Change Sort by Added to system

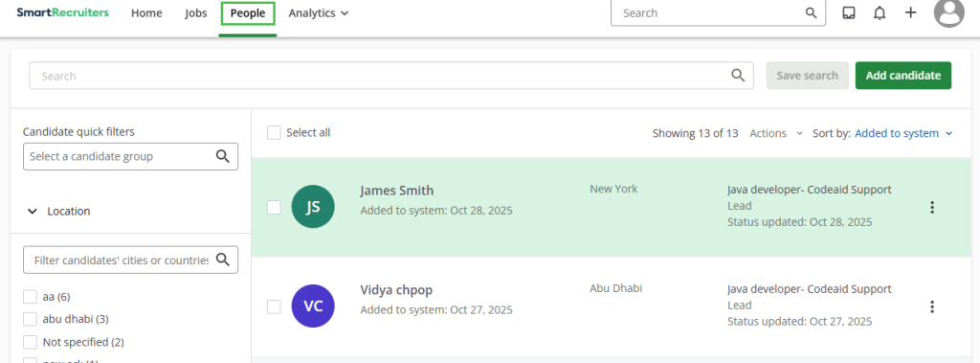tap(903, 133)
